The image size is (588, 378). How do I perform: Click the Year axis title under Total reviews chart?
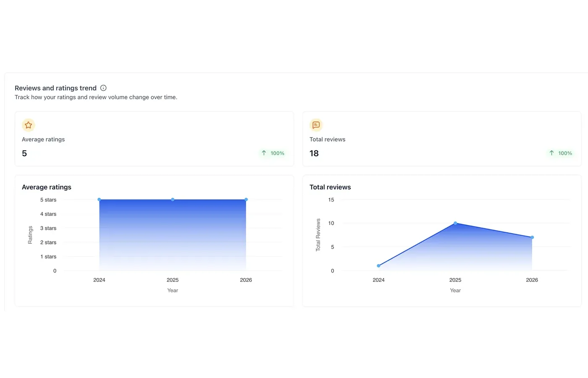pyautogui.click(x=455, y=291)
